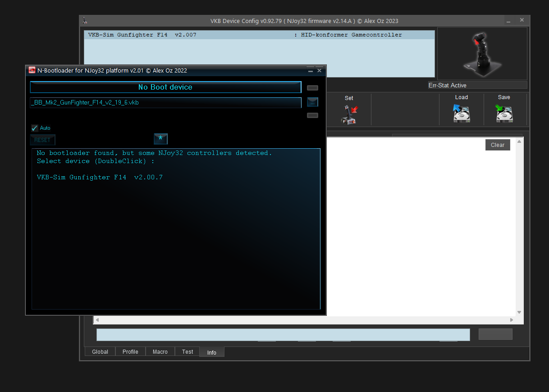Click the 'No Boot device' button
The image size is (549, 392).
pyautogui.click(x=165, y=87)
